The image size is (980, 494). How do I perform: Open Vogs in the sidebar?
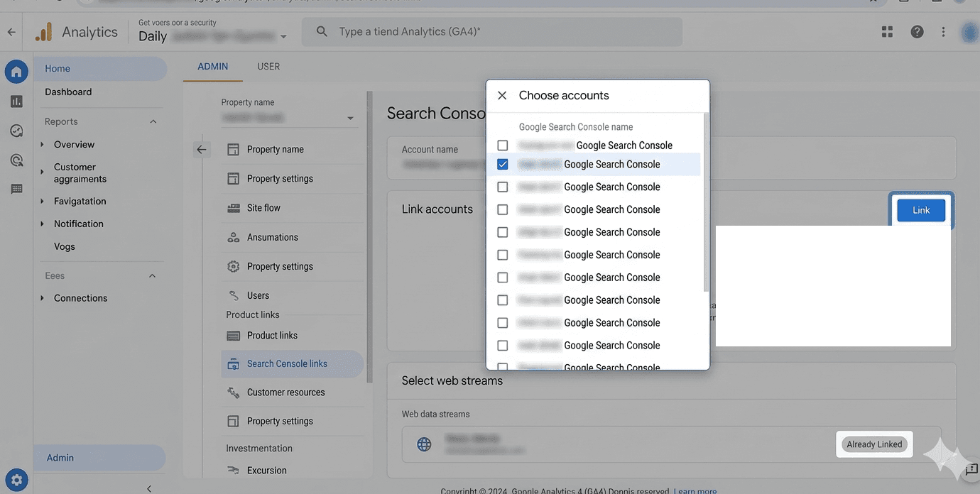pyautogui.click(x=65, y=247)
